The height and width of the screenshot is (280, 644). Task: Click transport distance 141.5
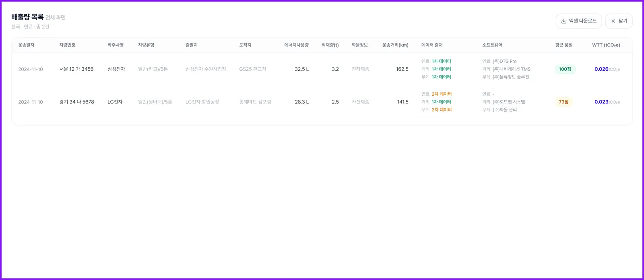tap(403, 102)
